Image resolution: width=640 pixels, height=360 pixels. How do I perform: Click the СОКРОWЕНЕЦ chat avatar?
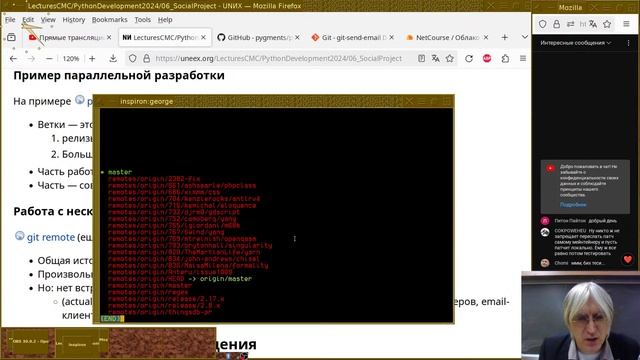(x=545, y=232)
